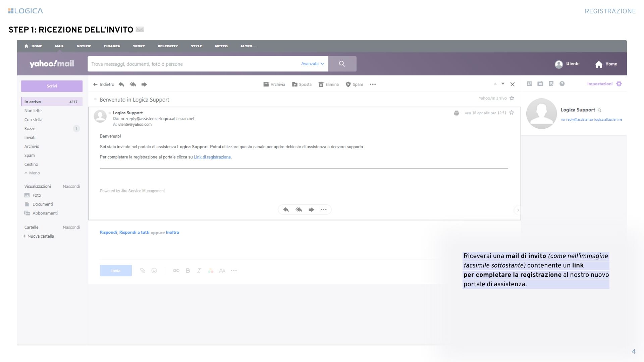644x362 pixels.
Task: Open the Abbonamenti view
Action: pyautogui.click(x=41, y=213)
